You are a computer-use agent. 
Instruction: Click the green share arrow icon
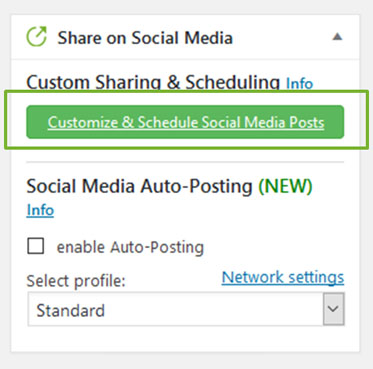pyautogui.click(x=37, y=37)
